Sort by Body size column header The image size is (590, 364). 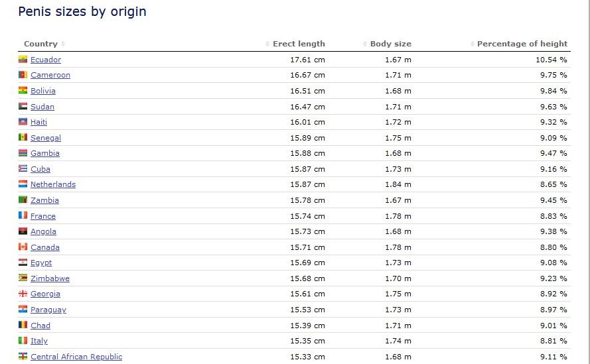tap(390, 44)
